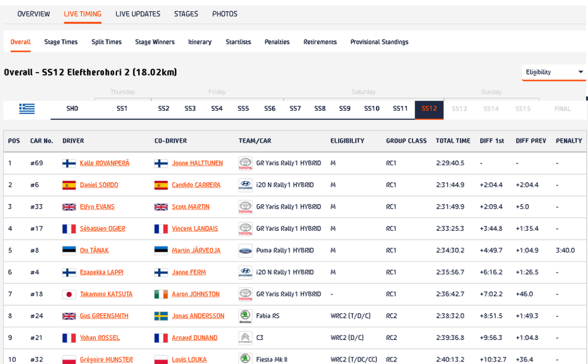Click Skoda logo next to Fabia RS
The width and height of the screenshot is (588, 364).
coord(245,316)
